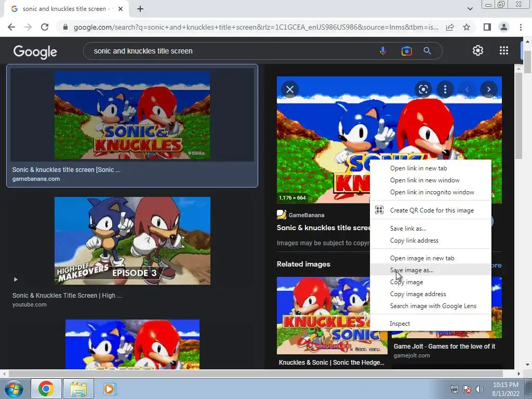
Task: Open the High-Def Makeovers Episode 3 thumbnail
Action: [x=132, y=241]
